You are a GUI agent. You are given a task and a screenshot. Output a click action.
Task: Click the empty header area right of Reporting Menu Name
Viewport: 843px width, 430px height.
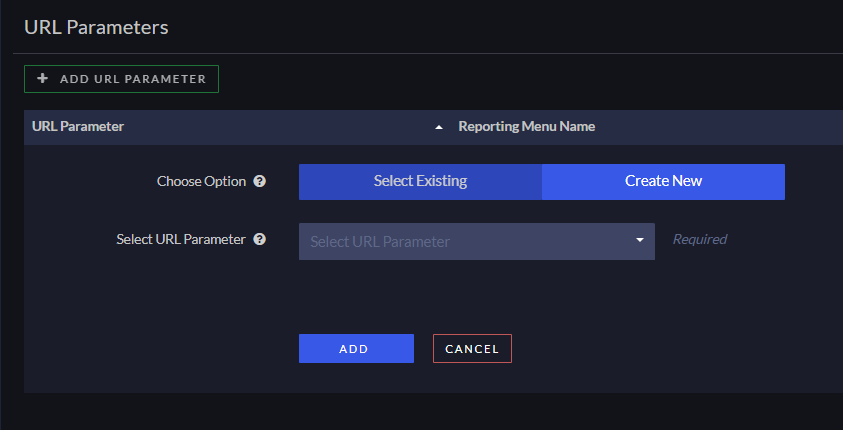720,127
